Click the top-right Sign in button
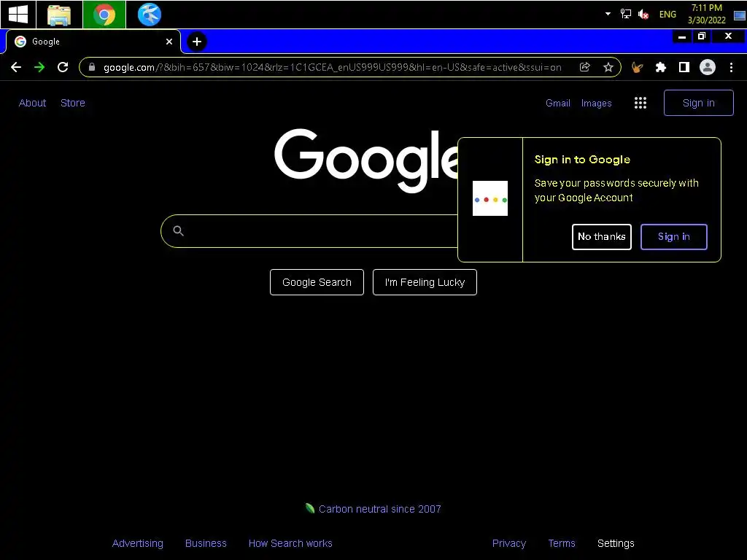The width and height of the screenshot is (747, 560). (698, 103)
